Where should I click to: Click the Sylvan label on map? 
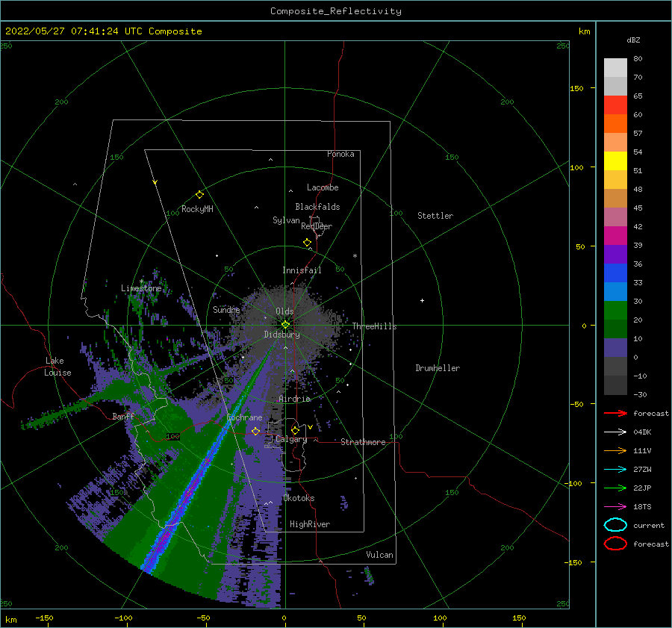coord(286,220)
